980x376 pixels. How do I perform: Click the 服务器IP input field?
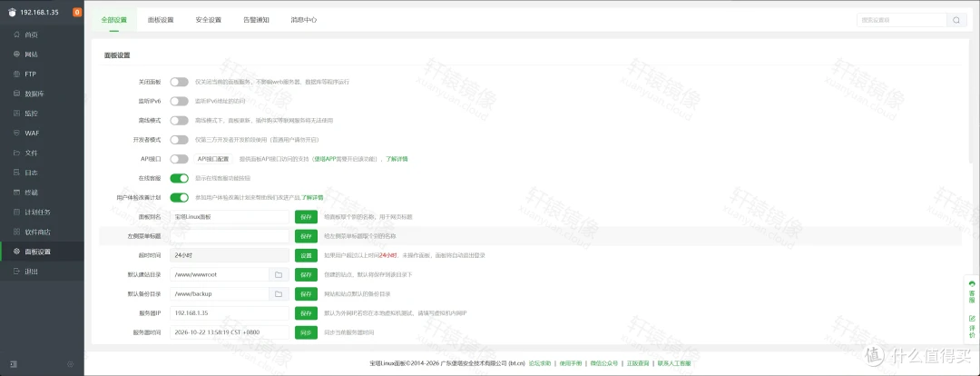230,312
